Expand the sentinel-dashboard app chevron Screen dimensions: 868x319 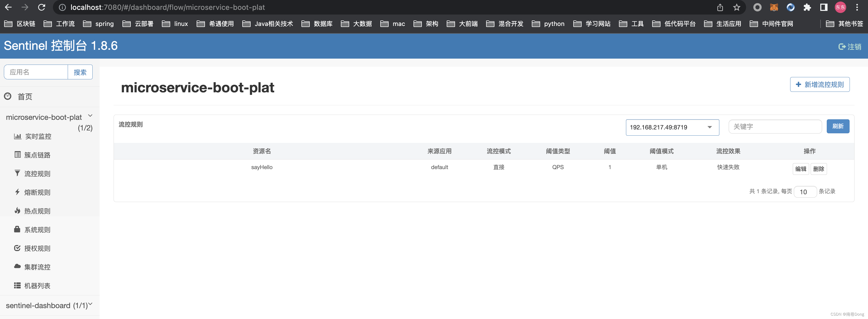(90, 304)
